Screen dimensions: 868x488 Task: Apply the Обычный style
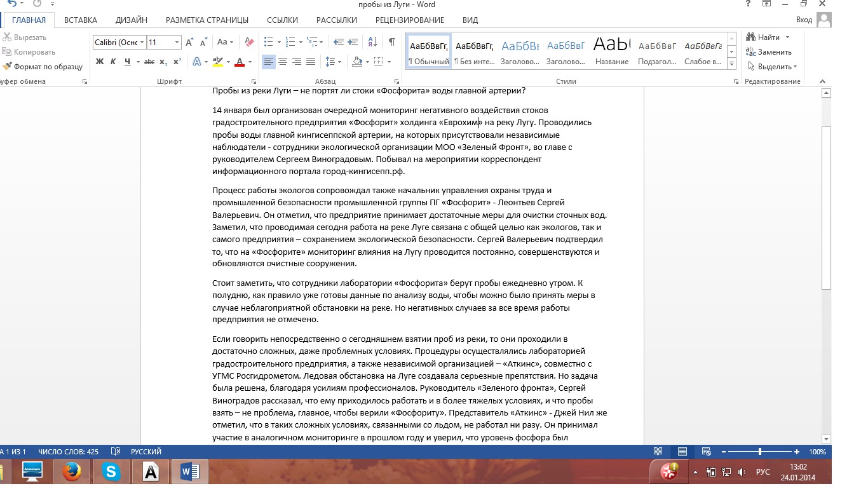pyautogui.click(x=429, y=51)
